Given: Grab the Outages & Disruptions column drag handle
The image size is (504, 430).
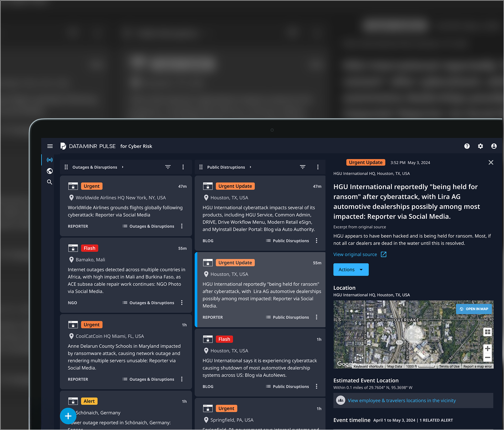Looking at the screenshot, I should [66, 167].
